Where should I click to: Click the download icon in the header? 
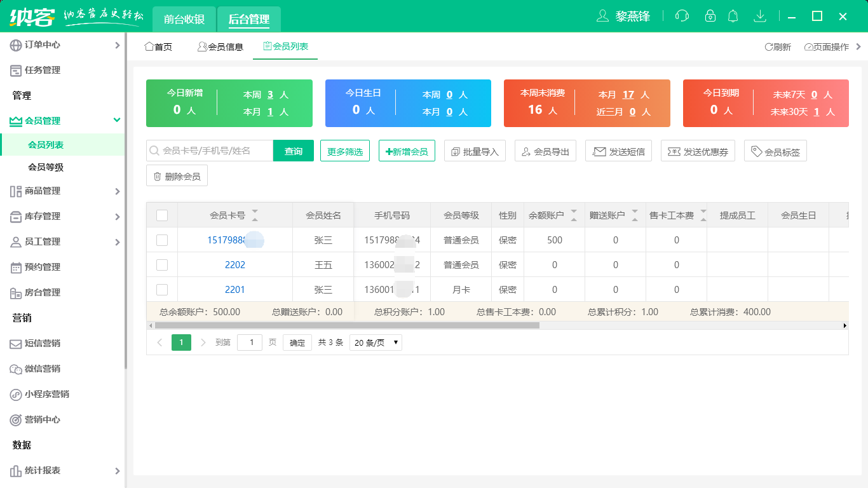(759, 17)
